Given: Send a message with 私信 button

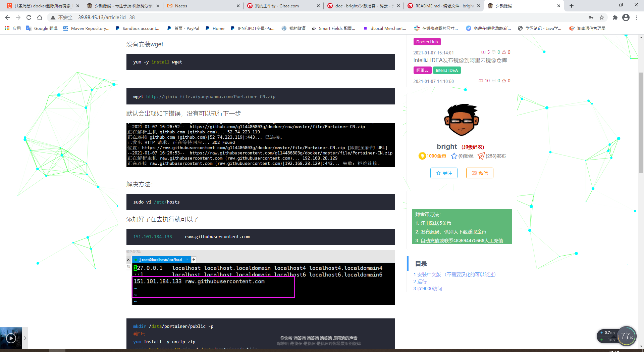Looking at the screenshot, I should click(480, 173).
